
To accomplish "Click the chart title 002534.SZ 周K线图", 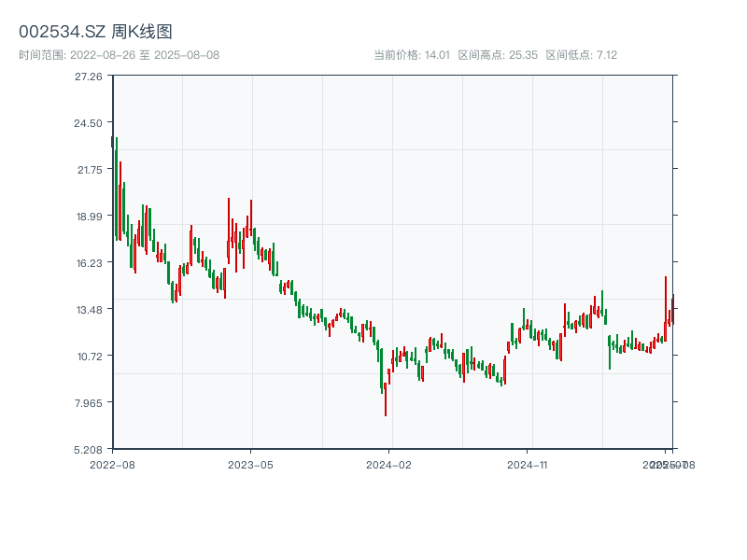I will click(x=95, y=32).
